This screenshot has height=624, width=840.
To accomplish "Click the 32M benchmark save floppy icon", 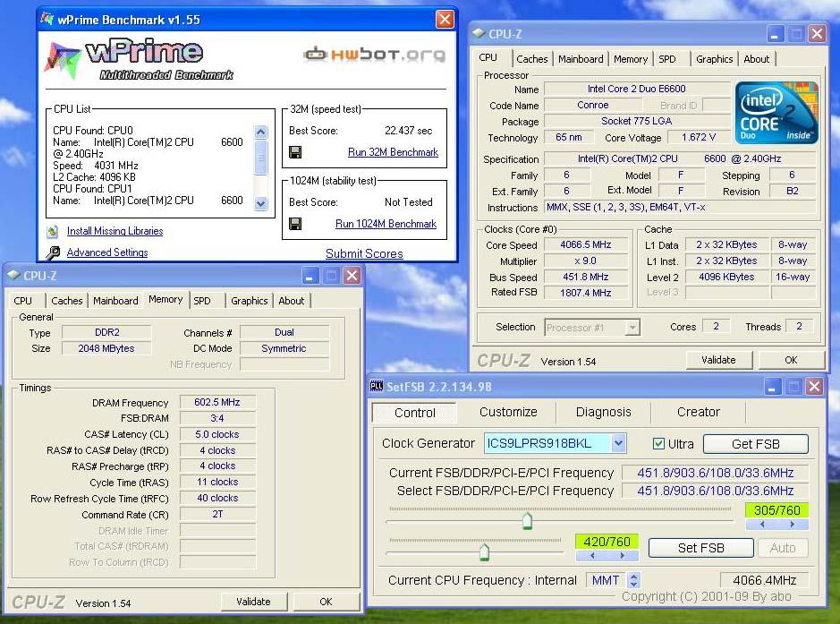I will click(x=295, y=152).
